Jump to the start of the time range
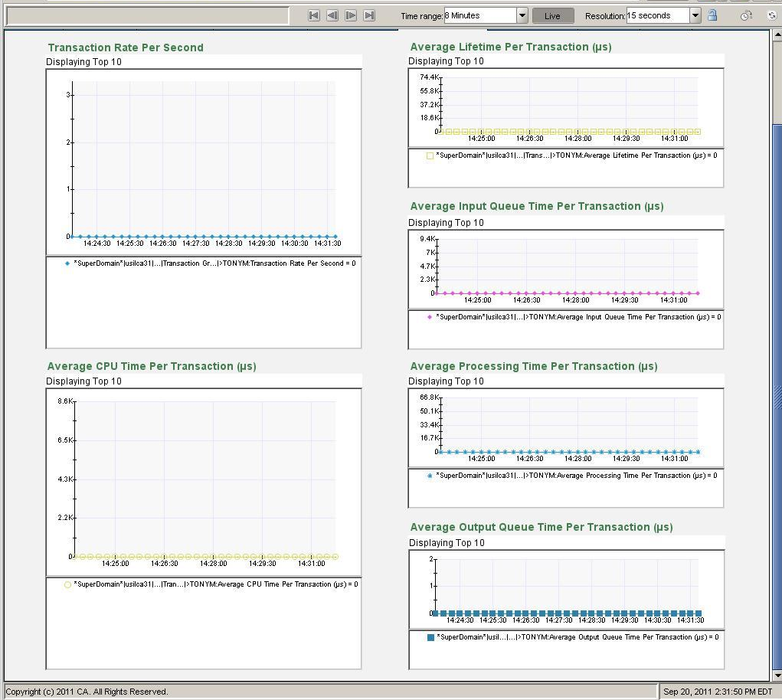This screenshot has height=700, width=782. coord(314,15)
